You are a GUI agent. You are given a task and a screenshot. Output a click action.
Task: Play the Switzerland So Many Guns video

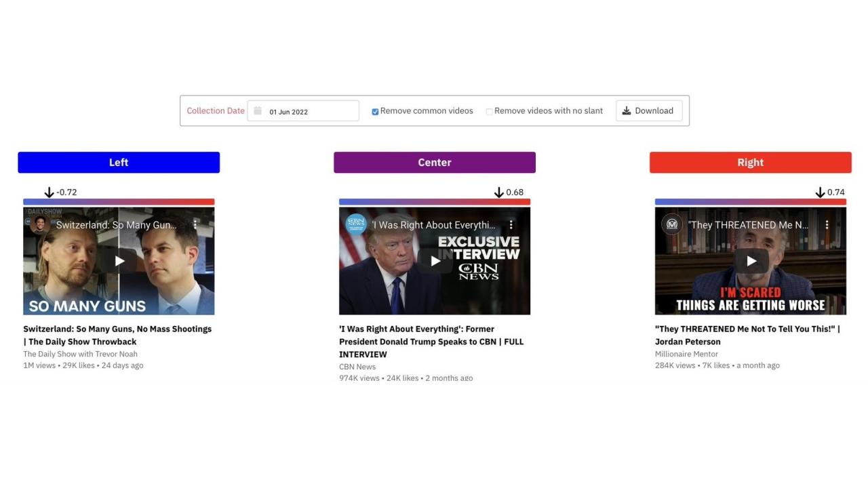pyautogui.click(x=119, y=261)
